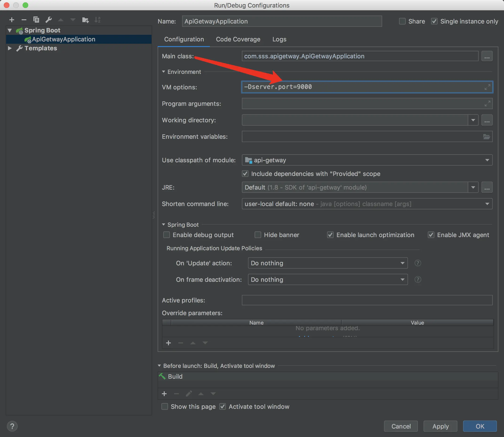The image size is (504, 437).
Task: Open help question mark at bottom left
Action: [x=12, y=426]
